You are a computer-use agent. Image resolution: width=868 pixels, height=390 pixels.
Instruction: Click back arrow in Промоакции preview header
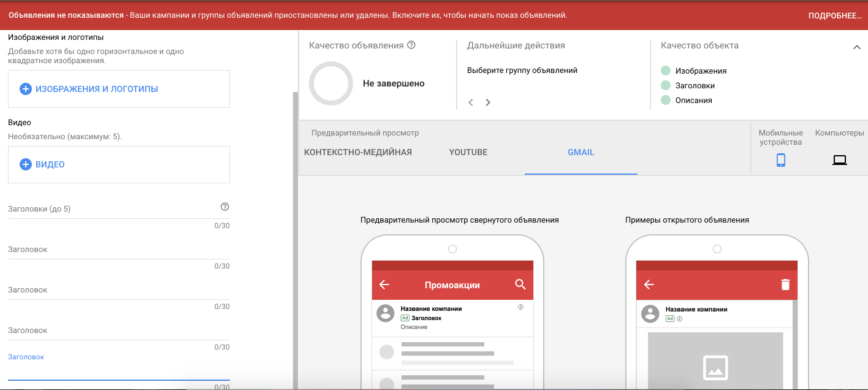[x=384, y=285]
